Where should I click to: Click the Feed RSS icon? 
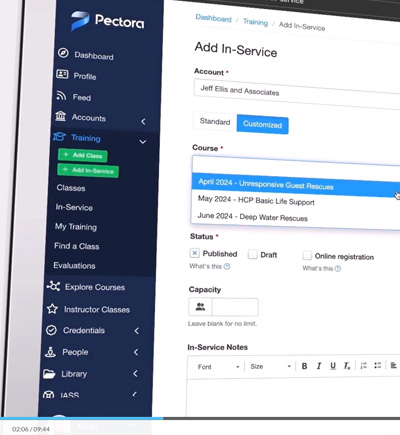(x=61, y=96)
